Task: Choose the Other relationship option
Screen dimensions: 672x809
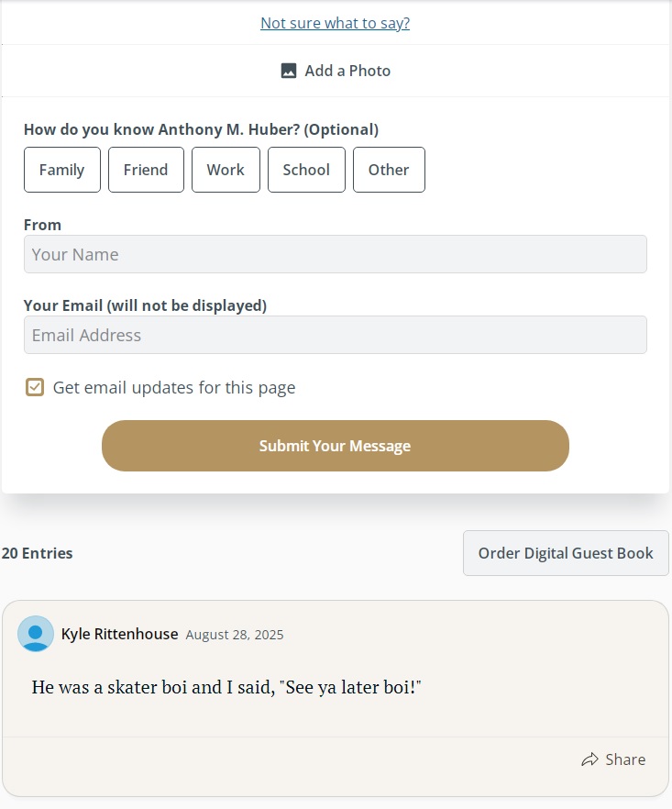Action: [389, 170]
